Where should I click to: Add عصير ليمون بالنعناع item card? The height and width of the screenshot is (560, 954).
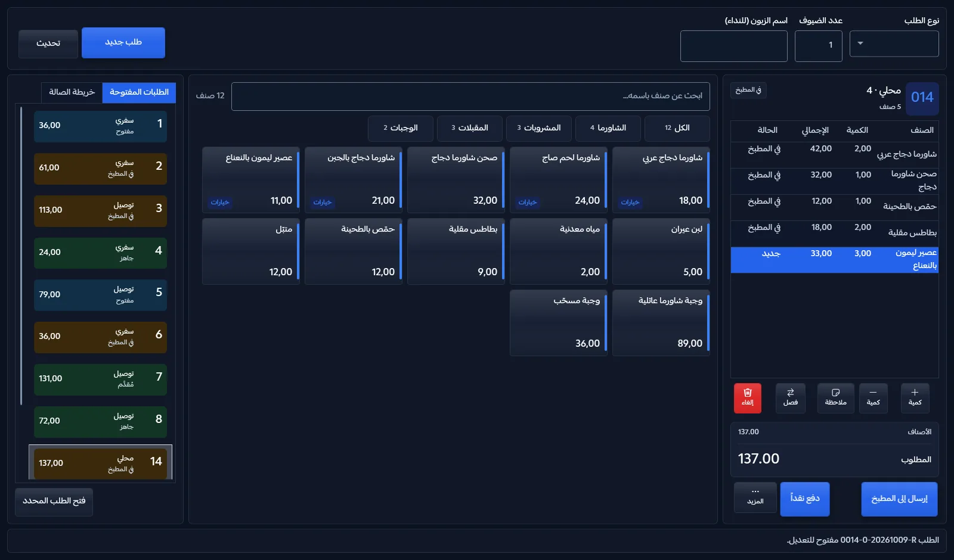(x=251, y=180)
